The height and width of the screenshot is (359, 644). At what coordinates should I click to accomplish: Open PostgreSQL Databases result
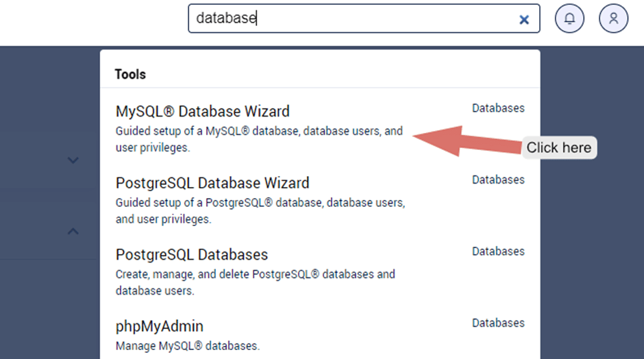tap(192, 255)
